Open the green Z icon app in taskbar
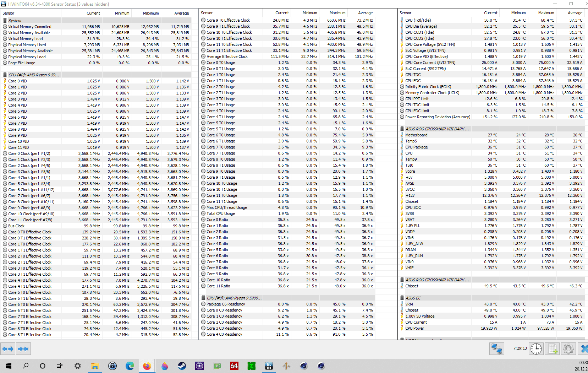The width and height of the screenshot is (588, 373). click(x=252, y=366)
